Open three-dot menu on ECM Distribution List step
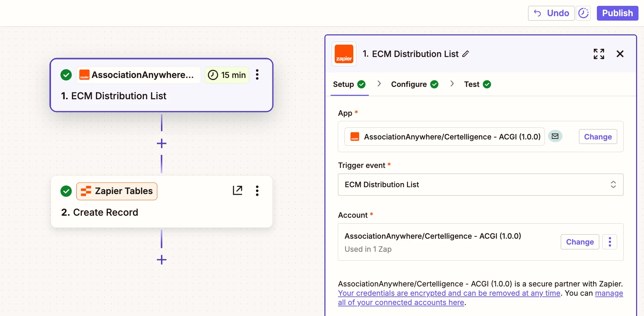Screen dimensions: 644x316 point(257,75)
